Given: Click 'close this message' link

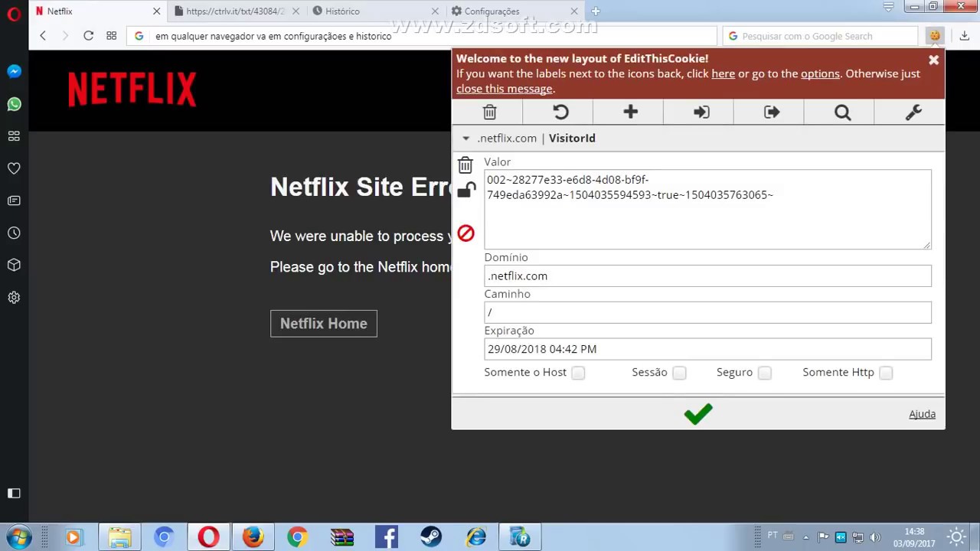Looking at the screenshot, I should [505, 89].
